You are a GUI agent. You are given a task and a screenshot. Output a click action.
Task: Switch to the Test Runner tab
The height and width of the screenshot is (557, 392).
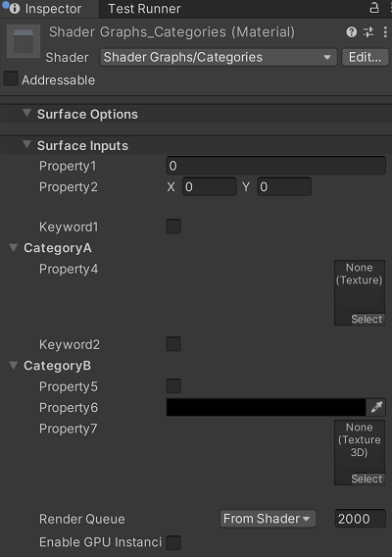tap(144, 9)
